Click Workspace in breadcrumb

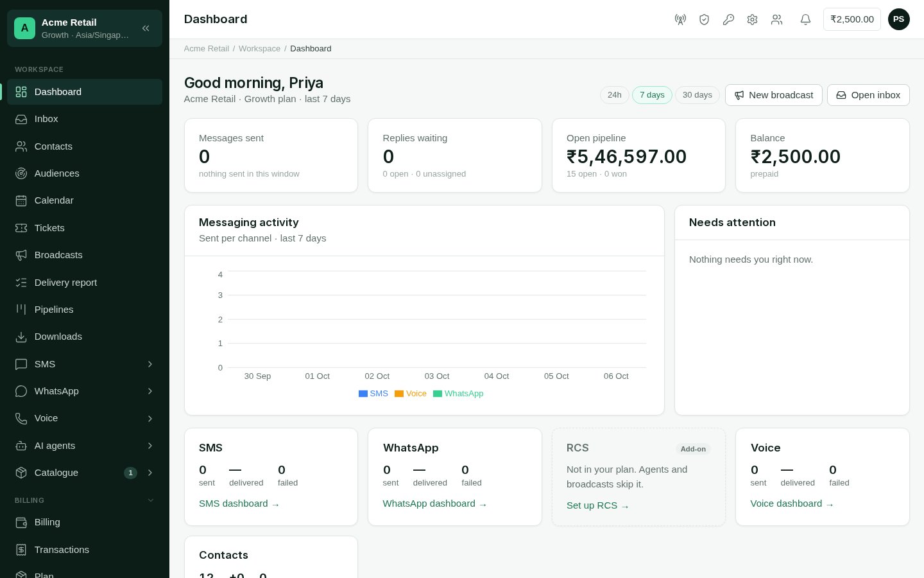point(259,49)
